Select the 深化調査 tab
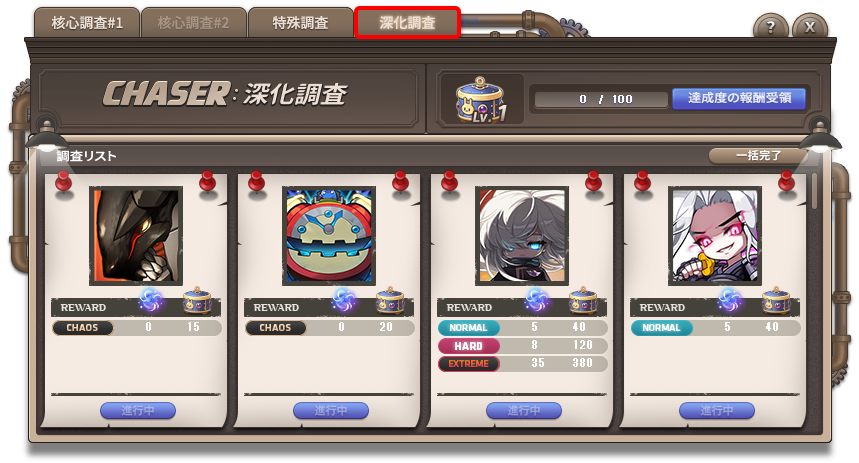Screen dimensions: 859x463 click(407, 23)
